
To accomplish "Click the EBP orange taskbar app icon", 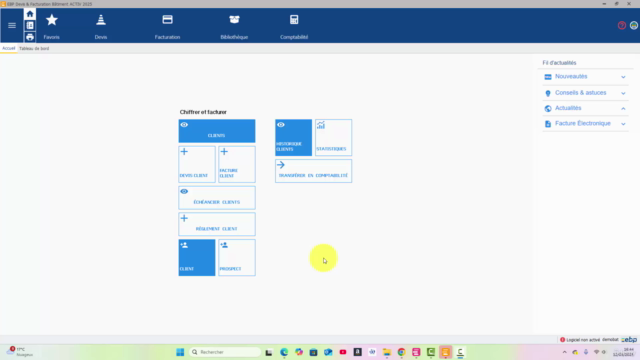I will coord(445,352).
